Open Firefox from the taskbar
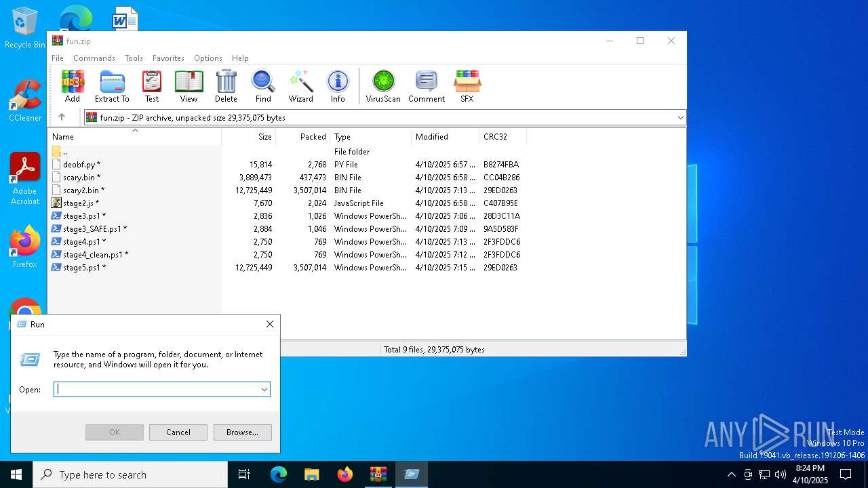Screen dimensions: 868x488 [x=345, y=474]
